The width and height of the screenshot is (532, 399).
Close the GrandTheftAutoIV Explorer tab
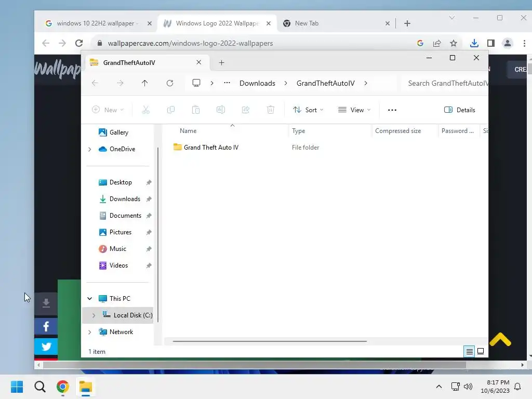[199, 62]
